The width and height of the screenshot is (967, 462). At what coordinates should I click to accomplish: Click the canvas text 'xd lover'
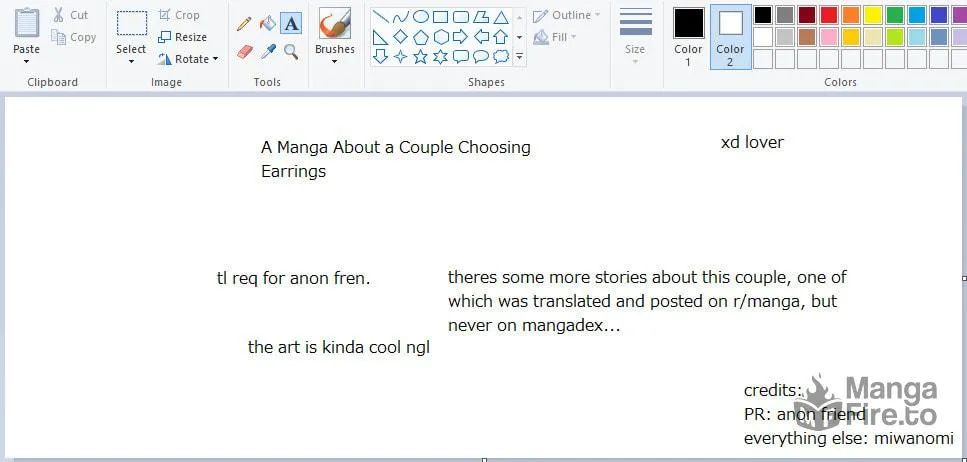(x=752, y=142)
